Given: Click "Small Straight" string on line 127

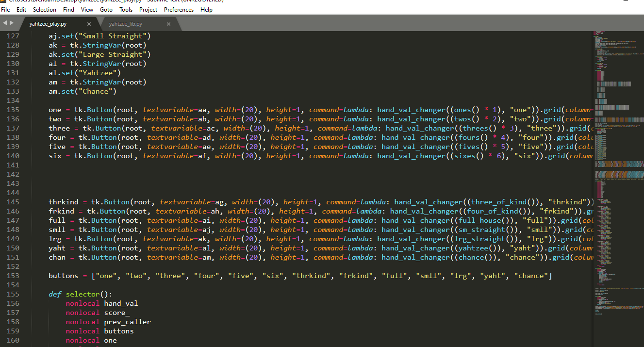Looking at the screenshot, I should (x=113, y=36).
